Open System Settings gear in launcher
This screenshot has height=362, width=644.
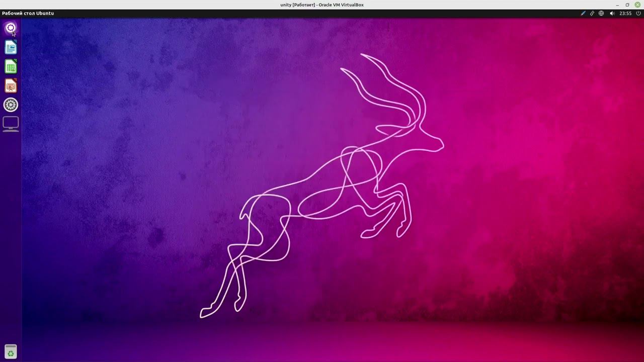[x=11, y=105]
